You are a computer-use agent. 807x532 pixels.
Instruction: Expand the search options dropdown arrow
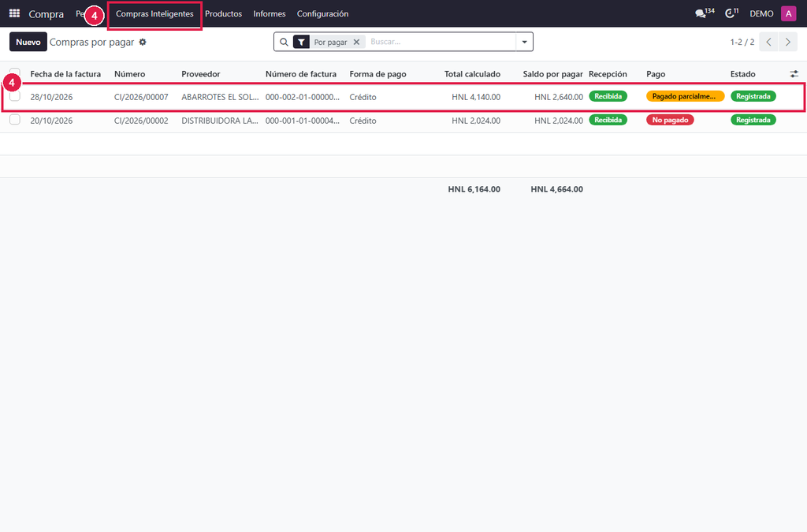(x=524, y=43)
